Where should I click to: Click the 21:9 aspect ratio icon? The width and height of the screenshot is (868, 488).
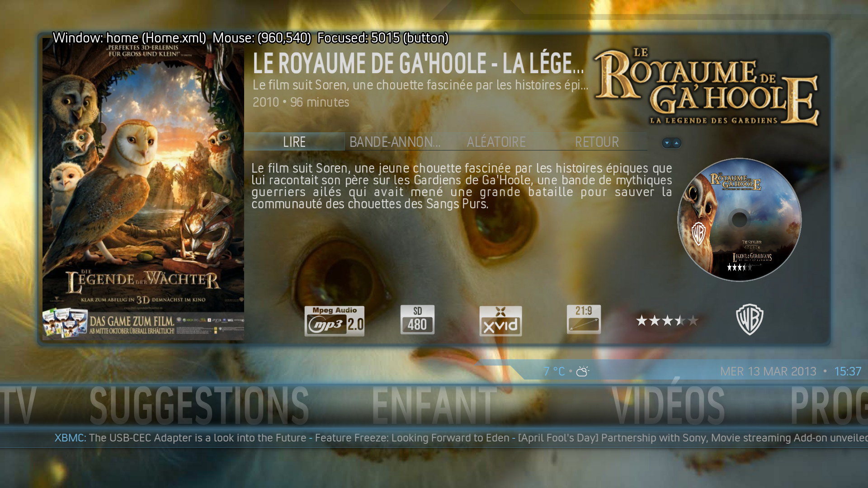tap(584, 319)
